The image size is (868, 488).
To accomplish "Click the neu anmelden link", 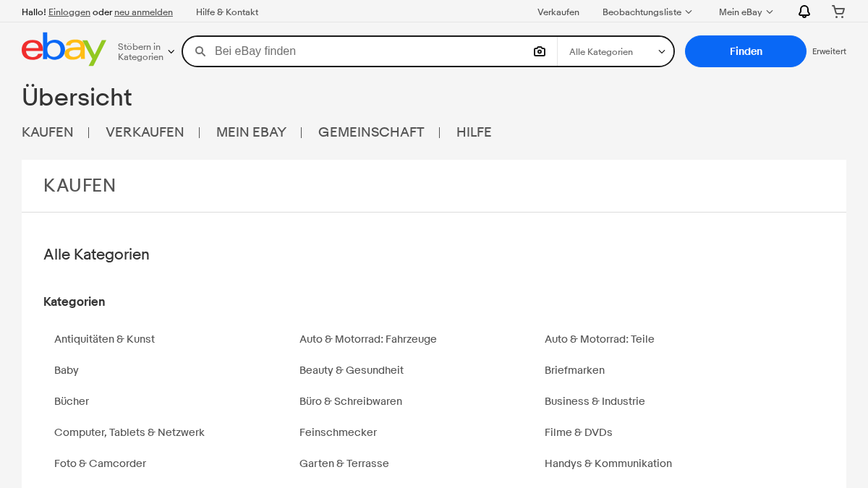I will [143, 12].
